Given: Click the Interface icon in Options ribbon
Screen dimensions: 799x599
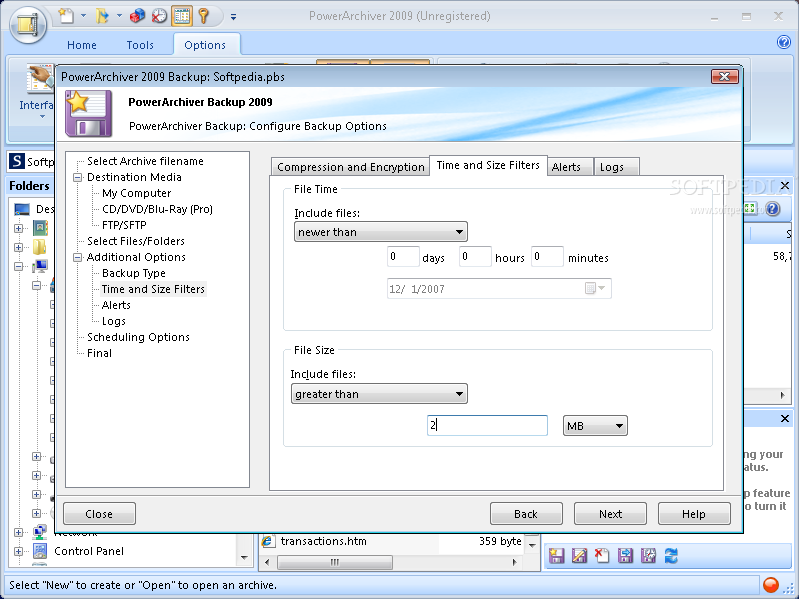Looking at the screenshot, I should point(40,79).
